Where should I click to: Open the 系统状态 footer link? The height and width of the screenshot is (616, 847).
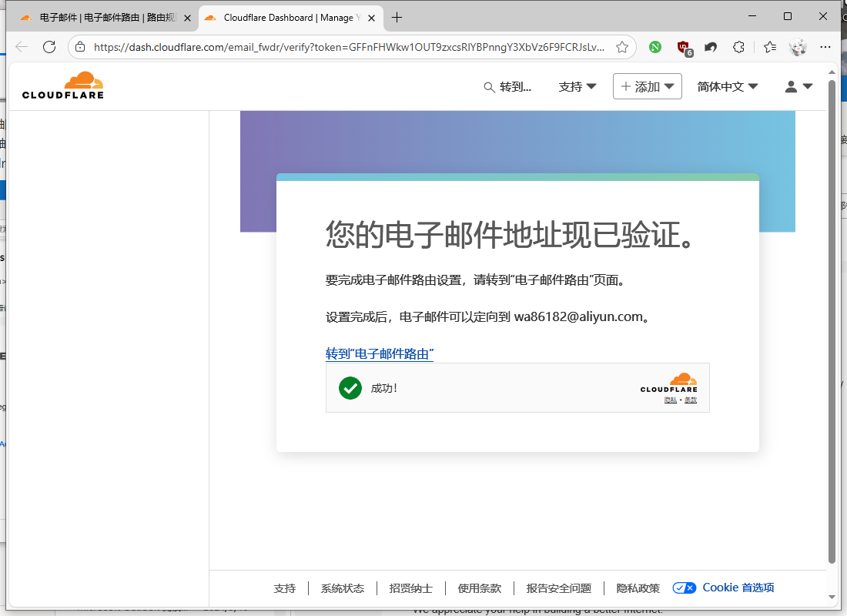pyautogui.click(x=343, y=588)
